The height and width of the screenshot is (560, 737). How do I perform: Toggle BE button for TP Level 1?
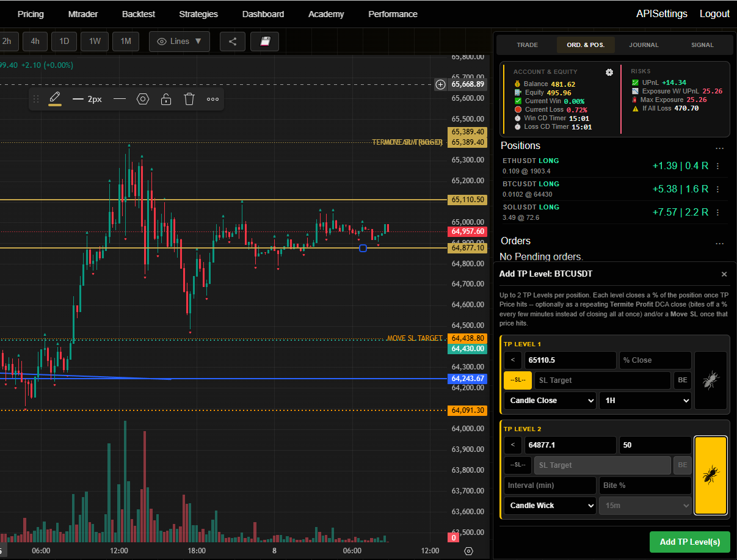(x=683, y=380)
